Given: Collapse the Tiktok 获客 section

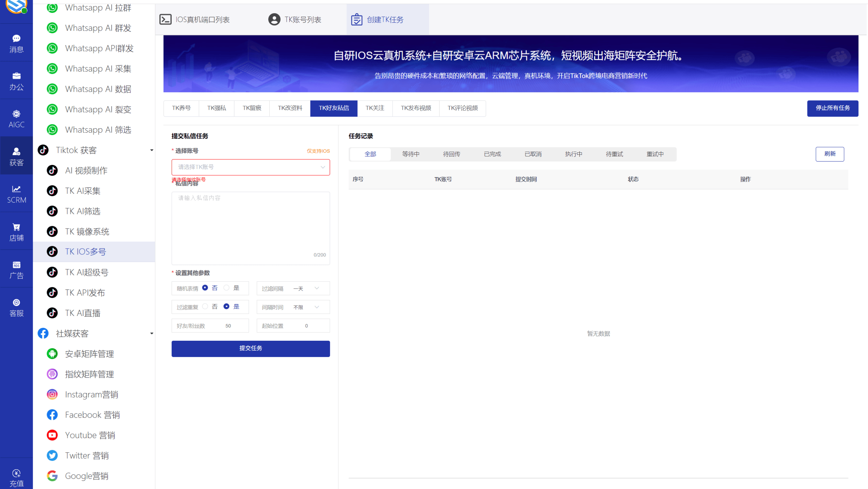Looking at the screenshot, I should 152,150.
